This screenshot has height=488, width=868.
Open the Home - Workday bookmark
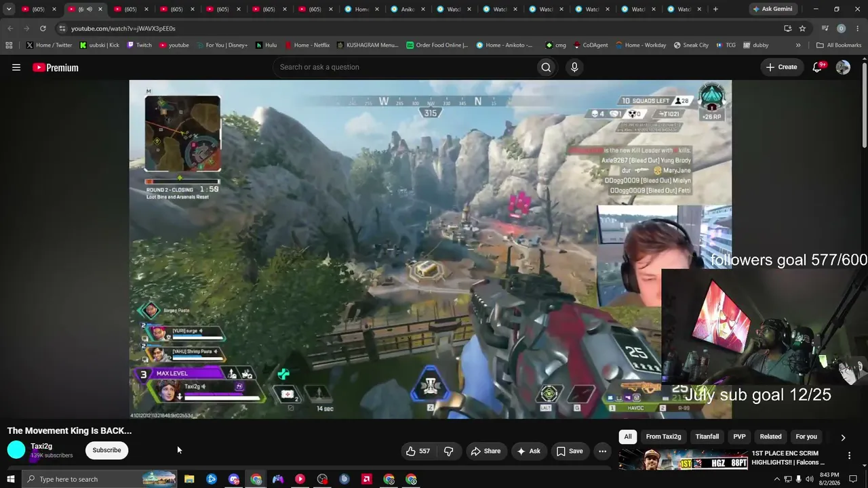[641, 45]
